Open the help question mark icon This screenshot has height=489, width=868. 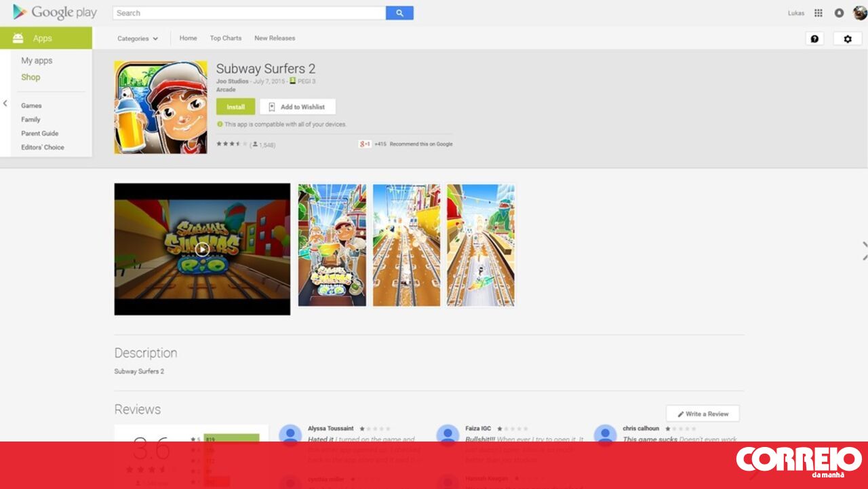tap(814, 39)
